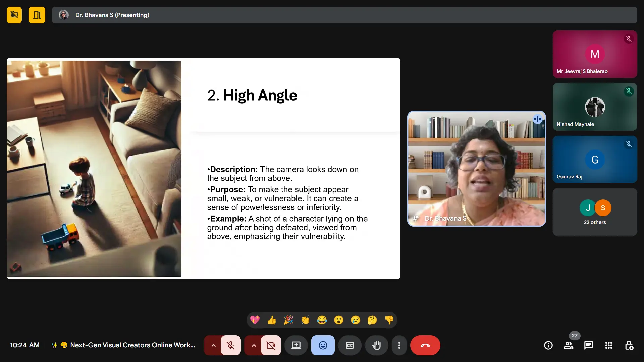Open more options three-dot menu
The height and width of the screenshot is (362, 644).
click(x=399, y=345)
